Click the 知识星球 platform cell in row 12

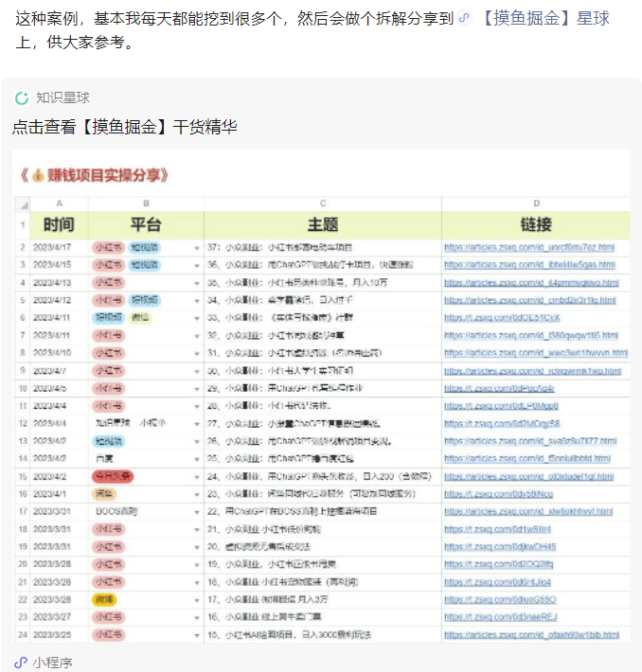coord(146,423)
